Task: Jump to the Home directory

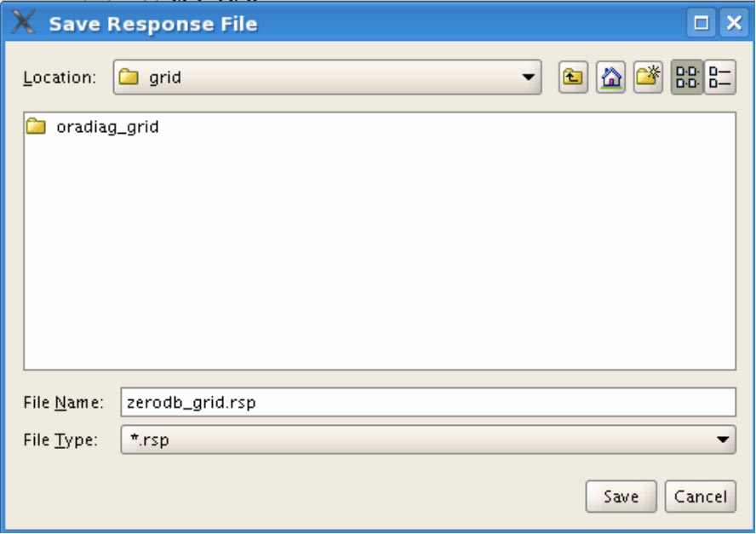Action: pyautogui.click(x=610, y=78)
